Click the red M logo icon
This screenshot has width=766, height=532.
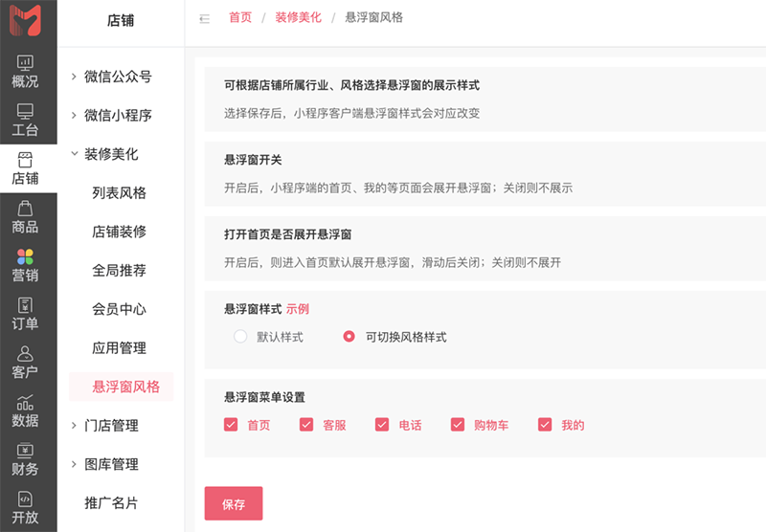(x=25, y=19)
